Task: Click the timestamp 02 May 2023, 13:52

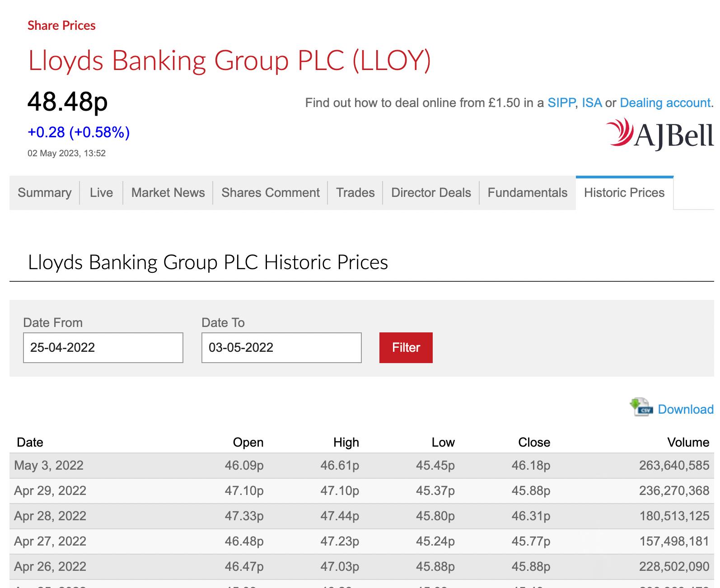Action: click(66, 154)
